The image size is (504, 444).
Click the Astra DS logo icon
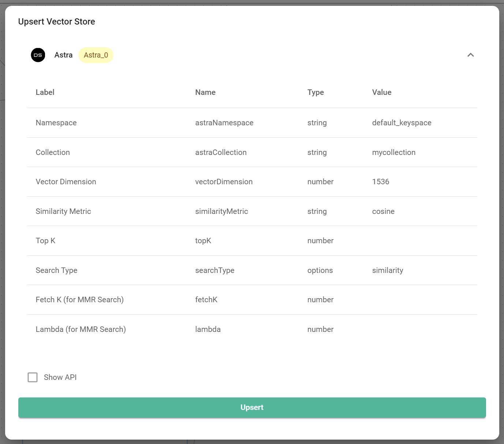38,55
